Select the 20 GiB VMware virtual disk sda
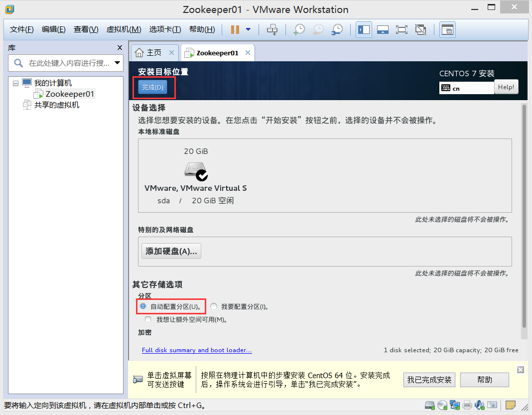532x415 pixels. (x=196, y=176)
